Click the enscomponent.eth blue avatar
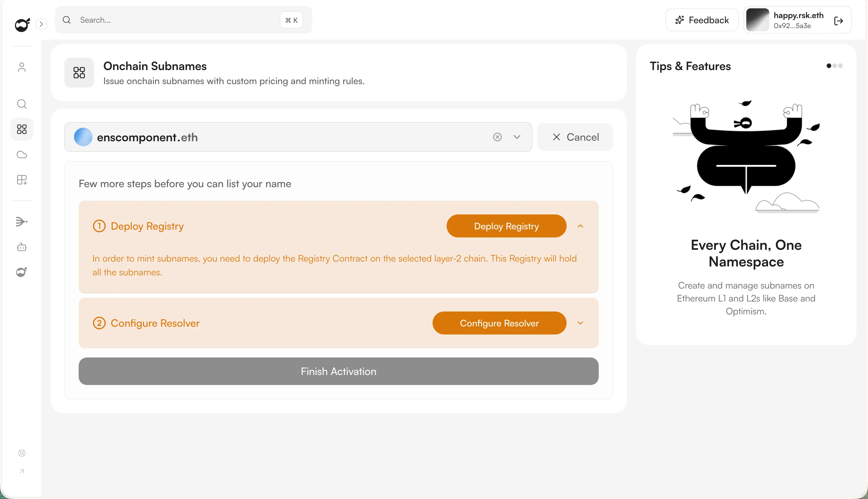 pos(83,137)
